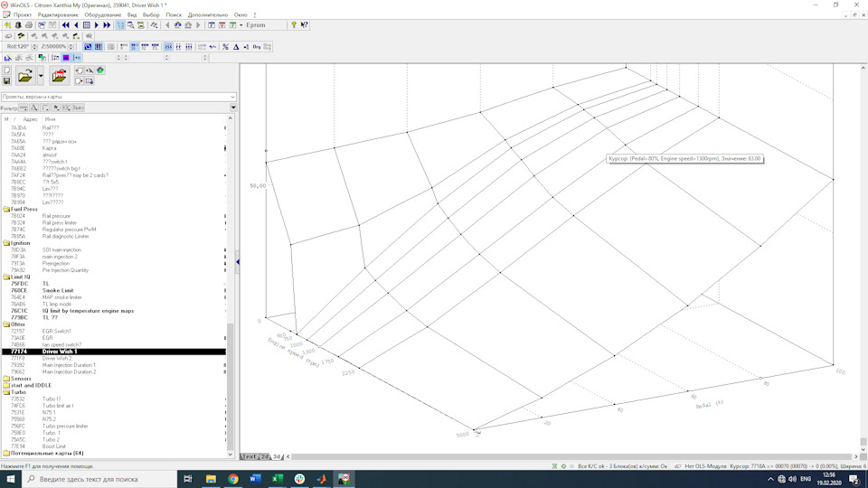This screenshot has width=868, height=488.
Task: Toggle the highlighted 3D view mode icon
Action: click(88, 47)
